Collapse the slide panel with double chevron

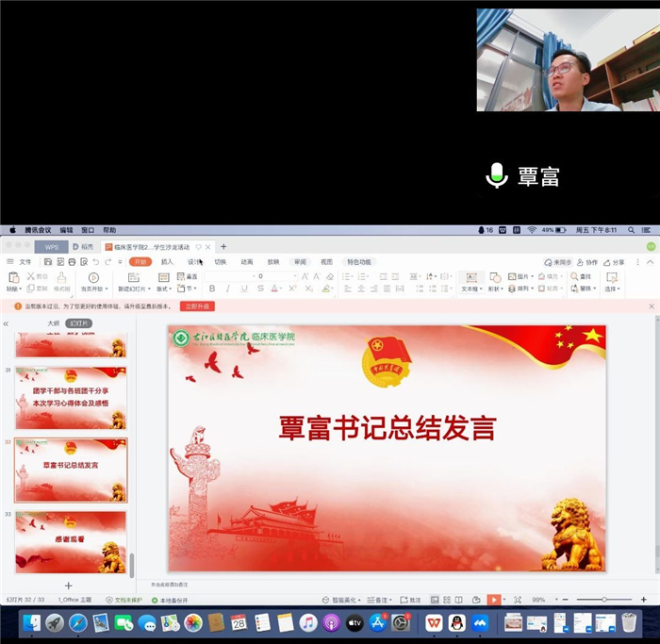click(x=6, y=323)
